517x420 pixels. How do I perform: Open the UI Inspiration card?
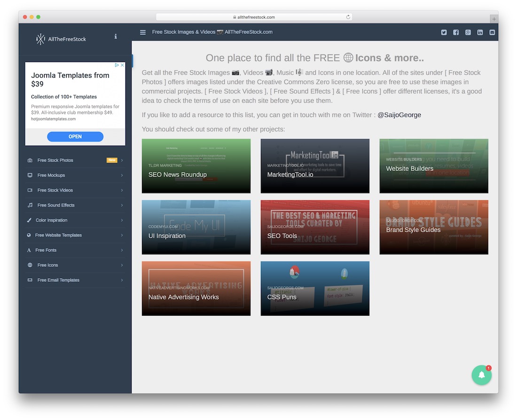click(196, 227)
